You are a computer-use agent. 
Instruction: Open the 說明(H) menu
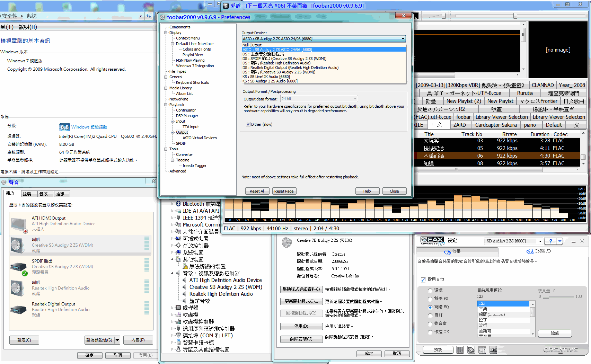coord(28,27)
